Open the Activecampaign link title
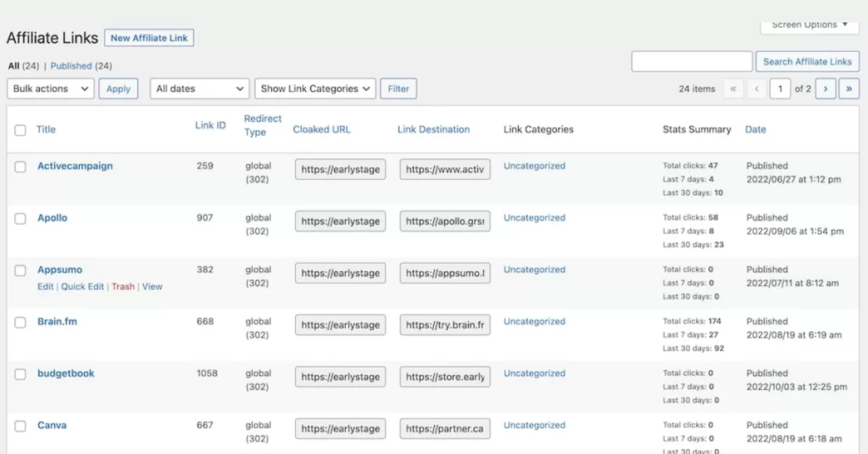 (75, 166)
